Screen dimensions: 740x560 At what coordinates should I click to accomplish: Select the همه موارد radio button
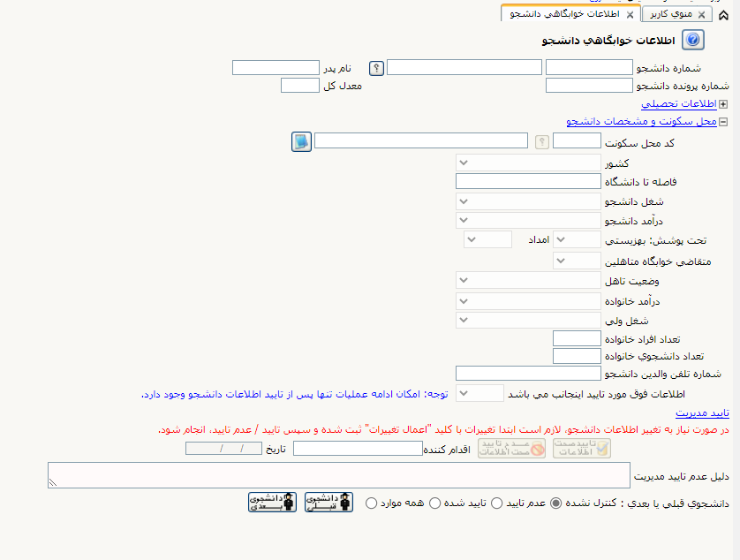tap(372, 503)
